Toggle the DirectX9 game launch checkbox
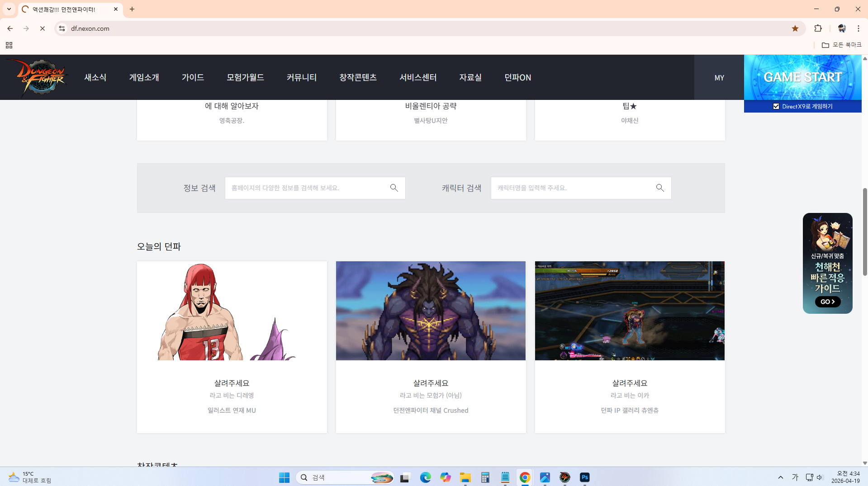Image resolution: width=868 pixels, height=486 pixels. [776, 107]
